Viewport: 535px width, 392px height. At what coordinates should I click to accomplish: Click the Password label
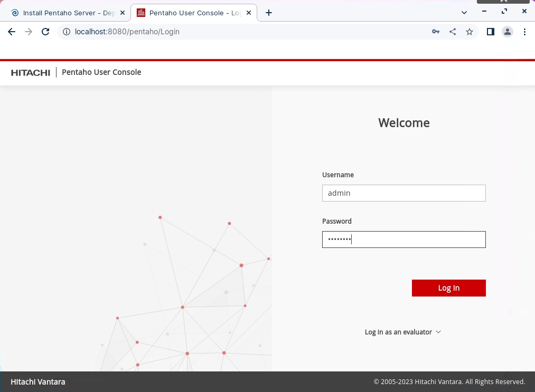point(337,221)
